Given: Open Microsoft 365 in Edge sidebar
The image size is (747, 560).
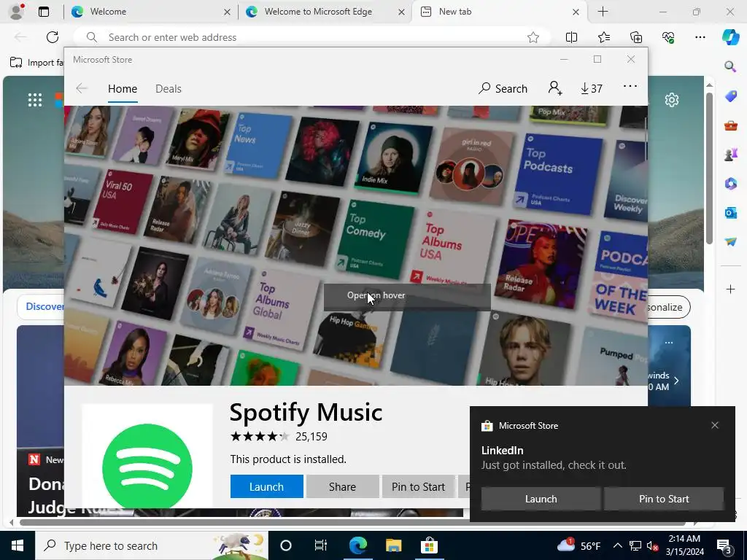Looking at the screenshot, I should click(730, 183).
